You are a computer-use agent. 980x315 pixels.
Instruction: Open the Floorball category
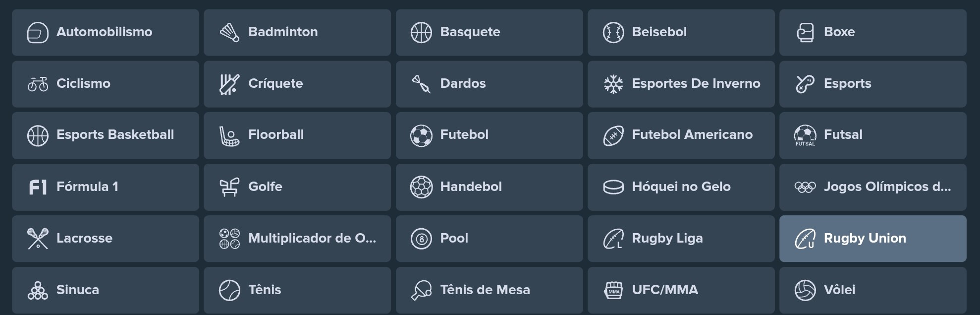[x=297, y=135]
